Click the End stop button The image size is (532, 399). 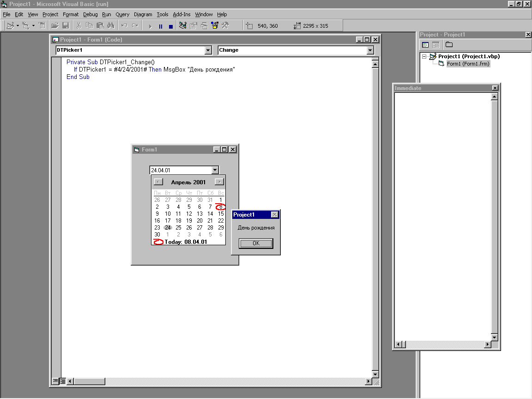[171, 26]
